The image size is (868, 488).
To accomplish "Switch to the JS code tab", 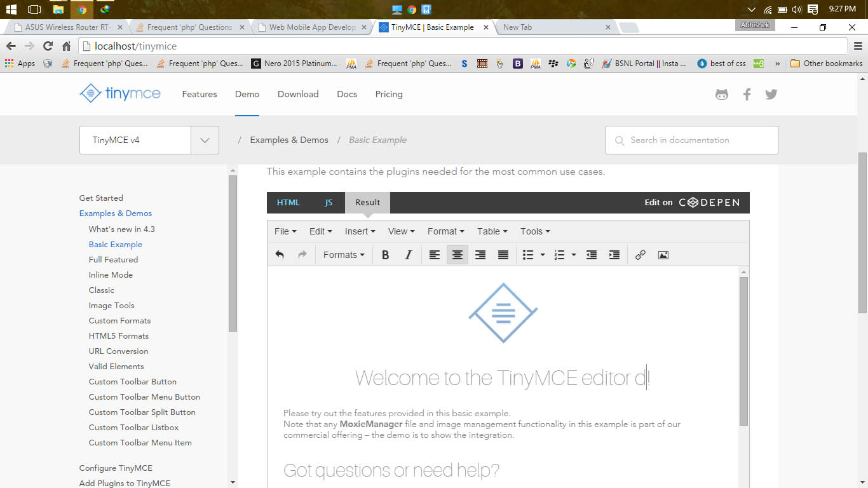I will 329,203.
